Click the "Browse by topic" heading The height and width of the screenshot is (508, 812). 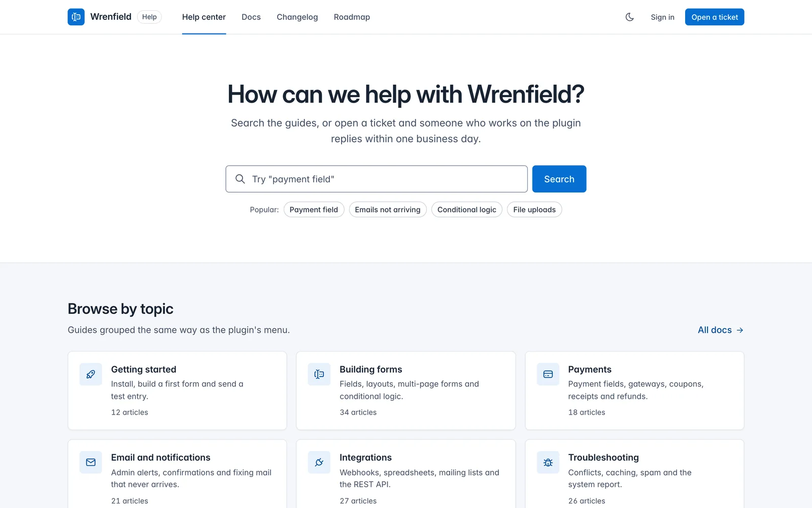click(121, 309)
